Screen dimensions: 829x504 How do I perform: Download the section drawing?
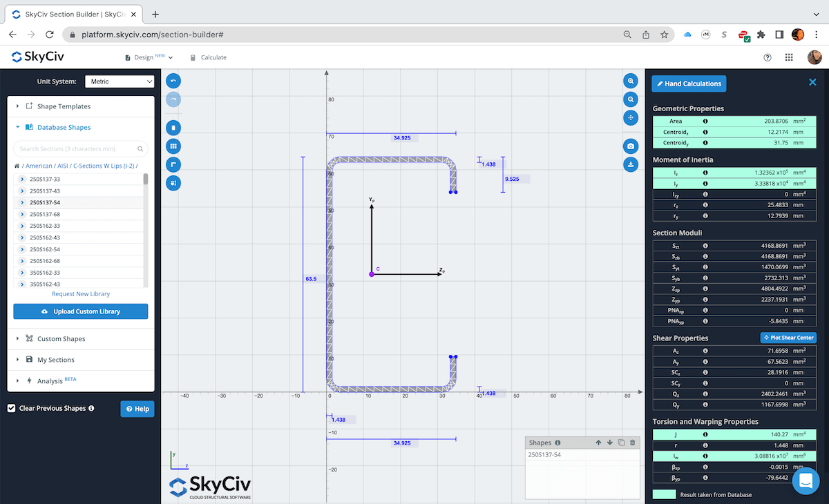coord(631,164)
